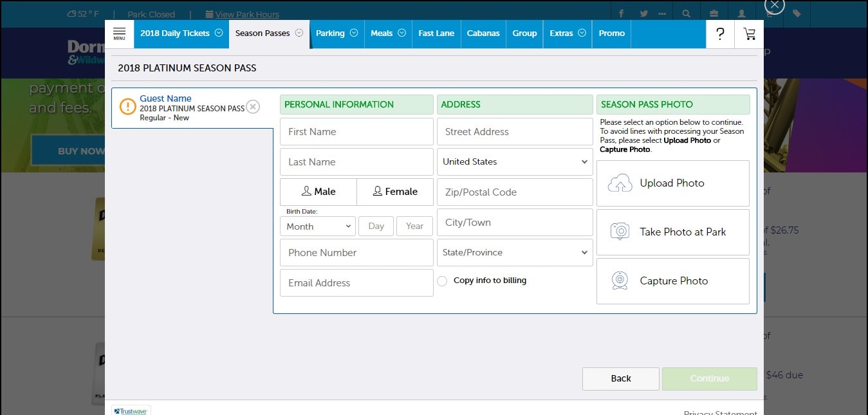Open the hamburger MENU icon
Viewport: 868px width, 415px height.
(x=119, y=33)
